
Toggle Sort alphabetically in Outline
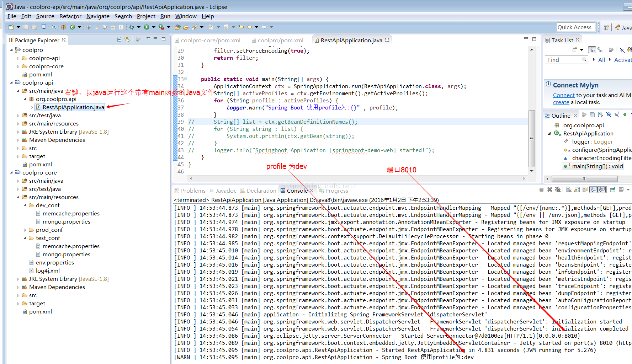(x=601, y=115)
